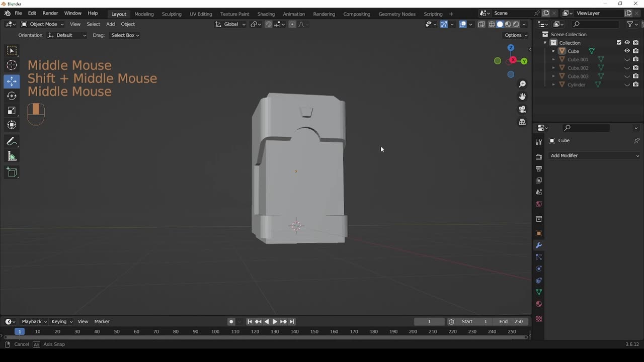
Task: Select the Measure tool
Action: [x=12, y=156]
